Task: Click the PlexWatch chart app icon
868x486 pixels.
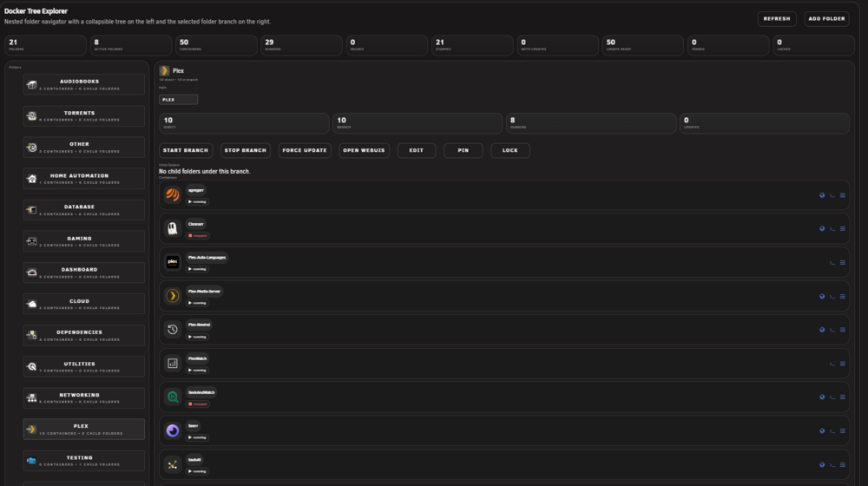Action: pyautogui.click(x=173, y=363)
